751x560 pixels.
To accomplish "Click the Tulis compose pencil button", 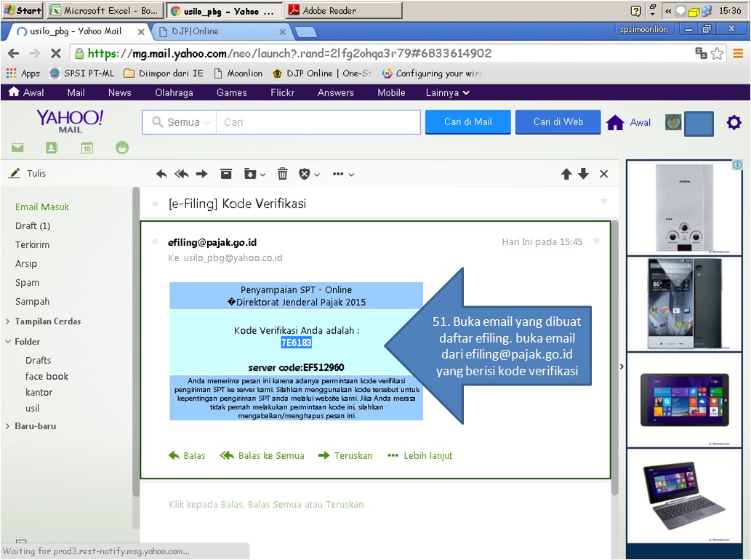I will click(x=28, y=173).
